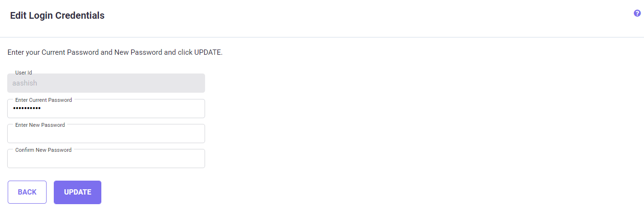This screenshot has width=644, height=208.
Task: Go back using the BACK button
Action: [27, 192]
